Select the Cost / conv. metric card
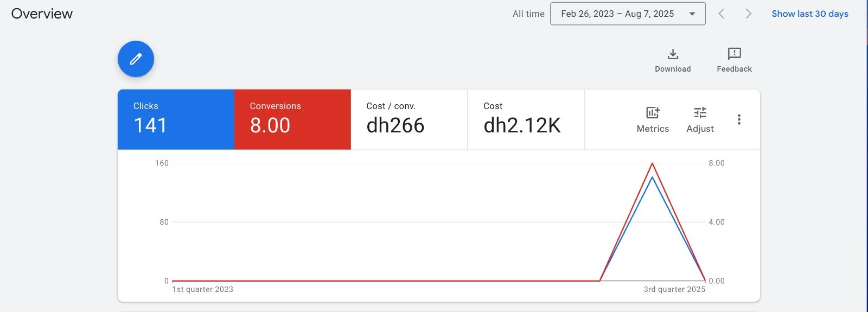 (409, 119)
